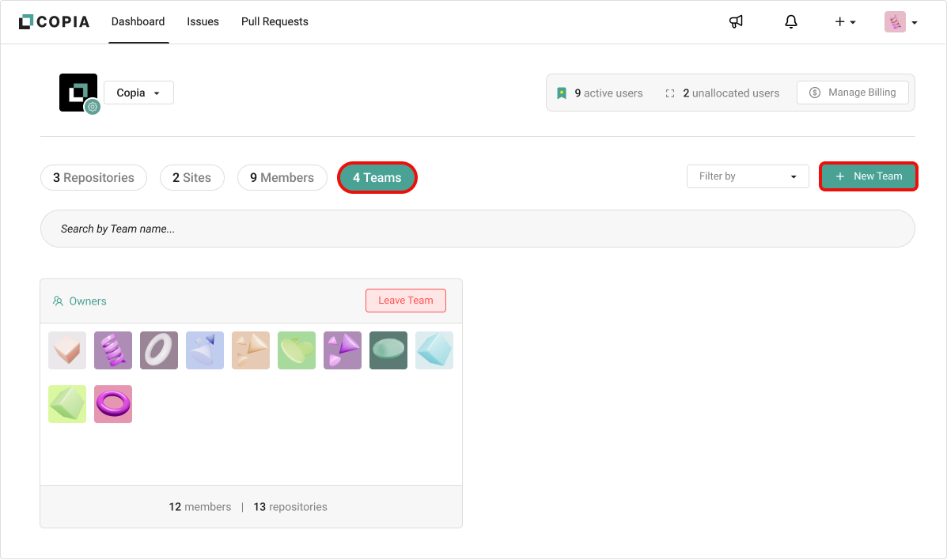This screenshot has height=560, width=947.
Task: Click the New Team button
Action: point(868,176)
